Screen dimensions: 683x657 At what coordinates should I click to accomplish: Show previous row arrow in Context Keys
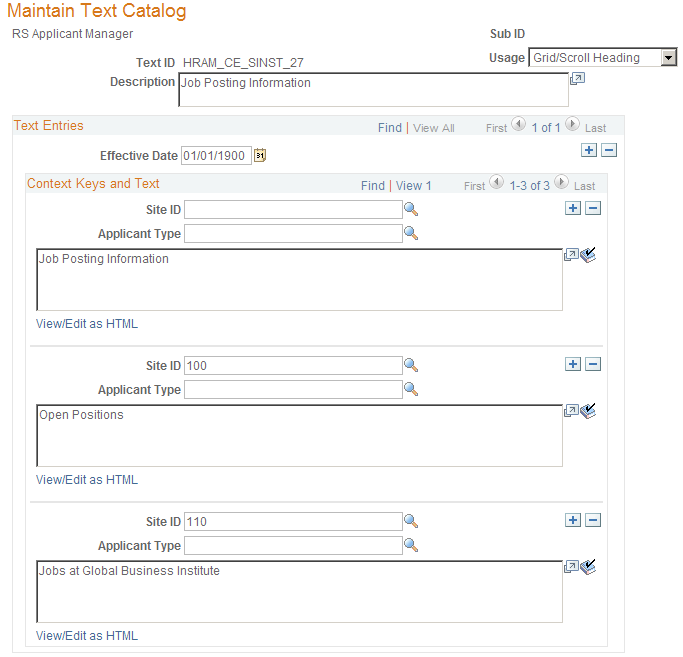[x=497, y=182]
